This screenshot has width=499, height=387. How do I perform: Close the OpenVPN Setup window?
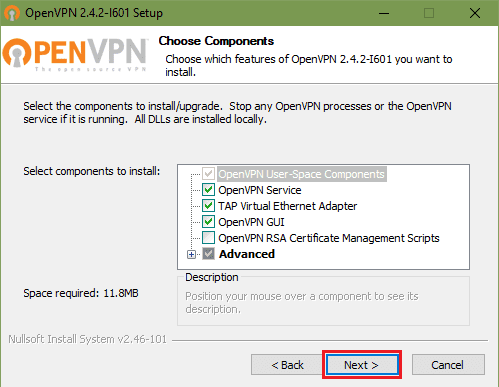tap(475, 13)
